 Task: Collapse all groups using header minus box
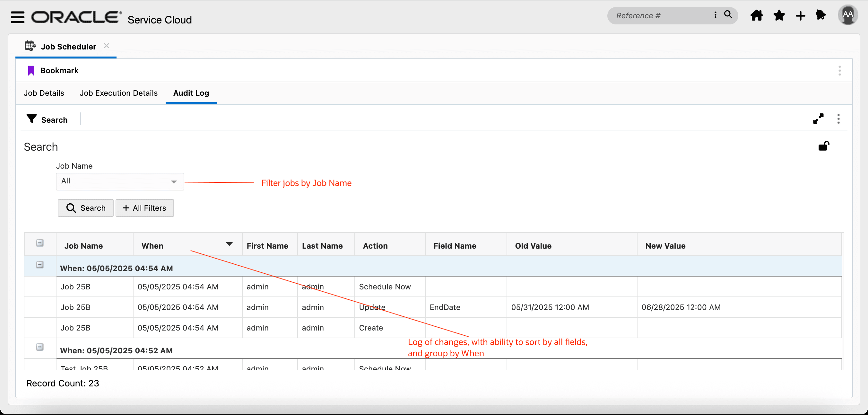tap(40, 243)
